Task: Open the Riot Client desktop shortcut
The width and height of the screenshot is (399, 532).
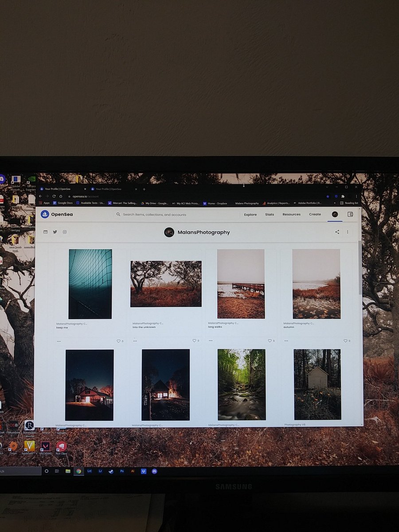Action: tap(62, 448)
